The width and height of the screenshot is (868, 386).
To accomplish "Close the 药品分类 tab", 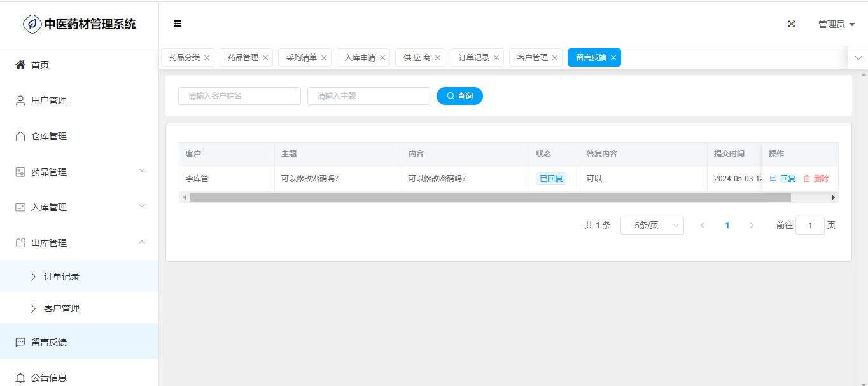I will (x=207, y=58).
